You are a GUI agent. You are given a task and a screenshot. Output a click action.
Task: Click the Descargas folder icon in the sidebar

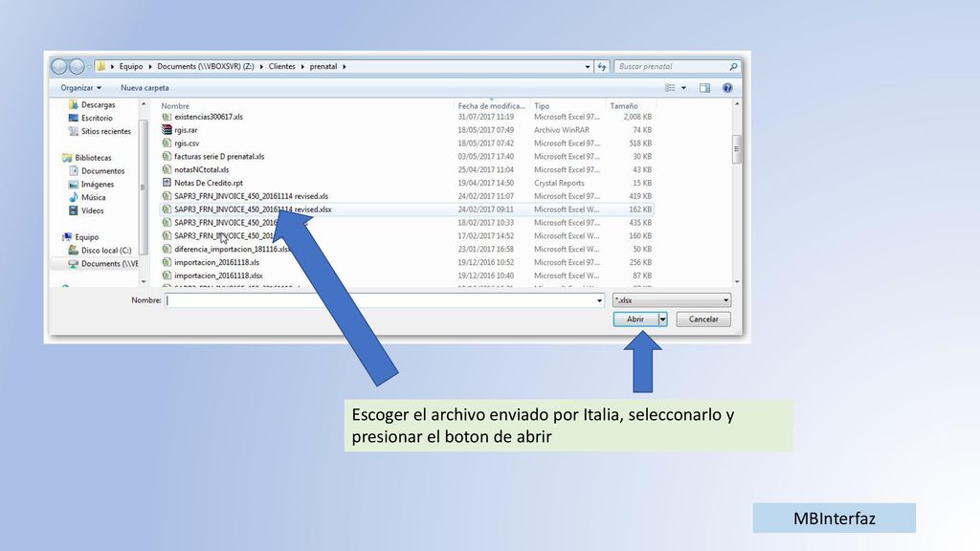73,104
